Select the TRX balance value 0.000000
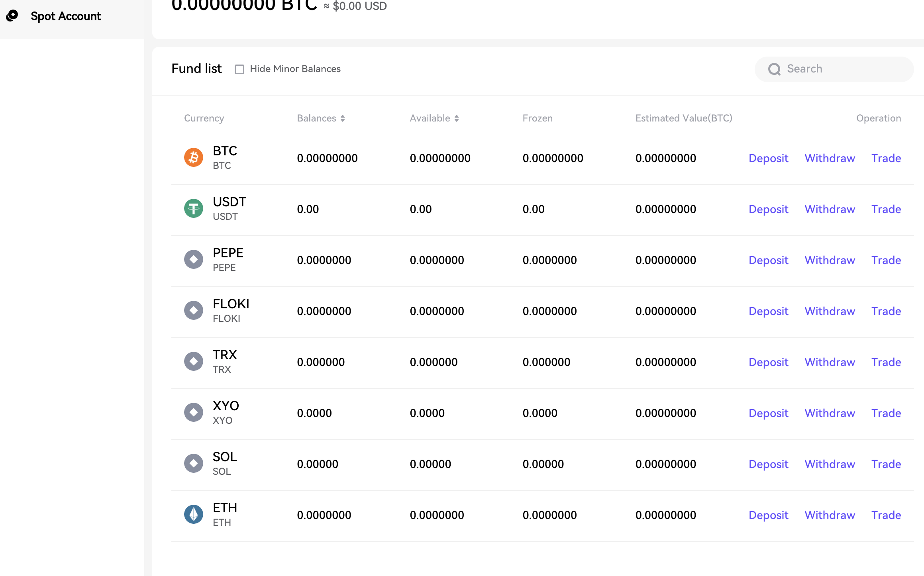The height and width of the screenshot is (576, 924). (x=320, y=362)
